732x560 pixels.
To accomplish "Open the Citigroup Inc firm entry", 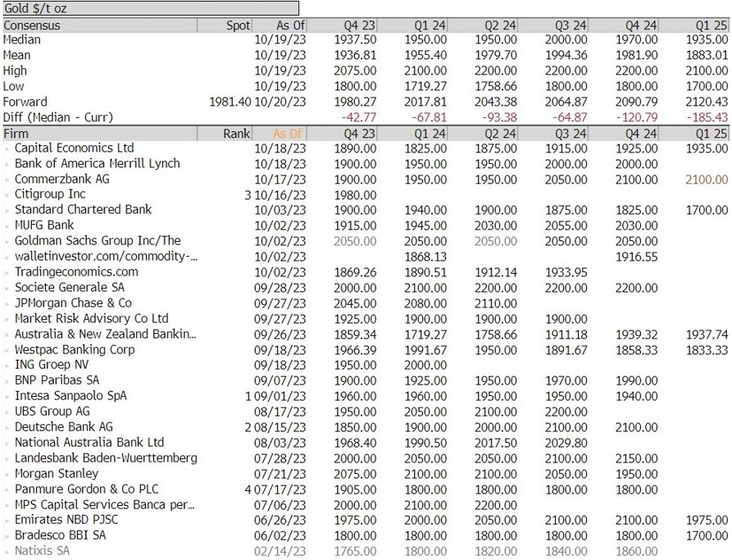I will tap(50, 194).
